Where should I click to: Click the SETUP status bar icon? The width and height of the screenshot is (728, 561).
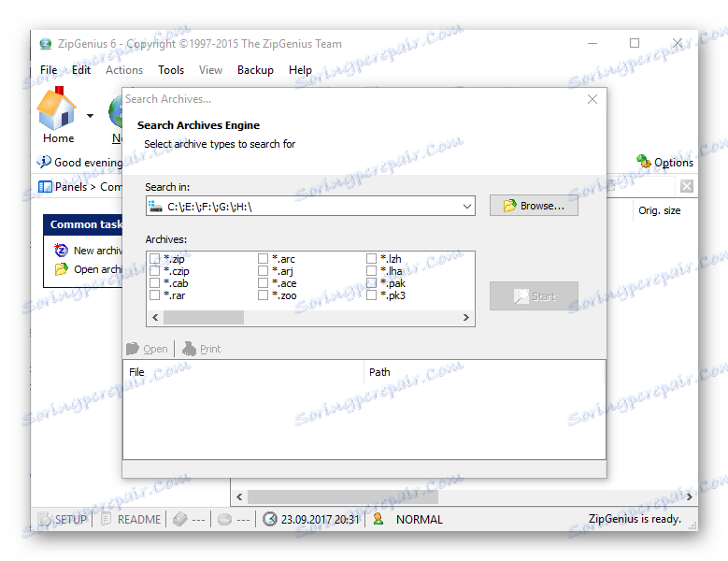coord(44,519)
